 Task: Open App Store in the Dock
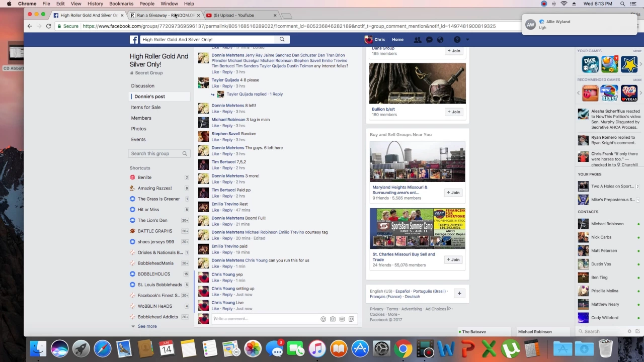(360, 348)
